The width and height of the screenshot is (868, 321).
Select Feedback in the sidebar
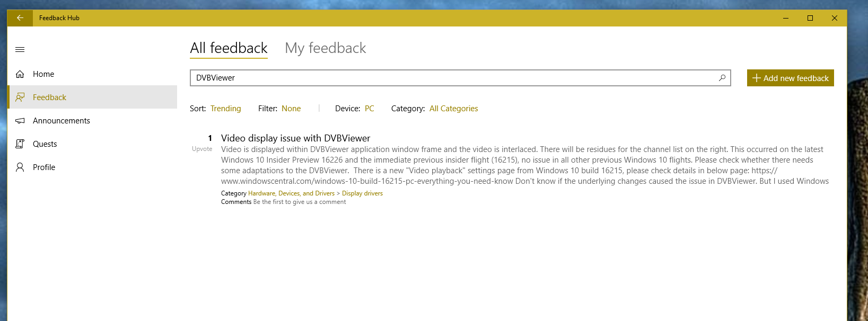[x=92, y=97]
